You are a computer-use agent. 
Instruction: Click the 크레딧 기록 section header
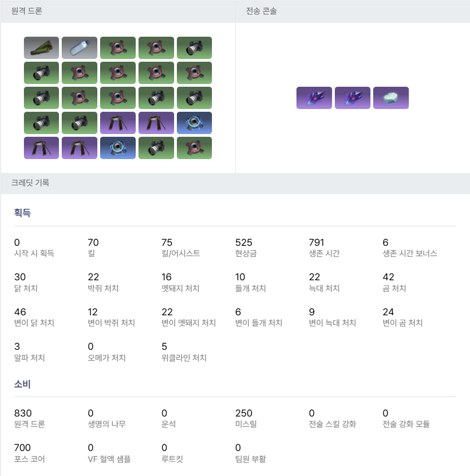pos(30,183)
